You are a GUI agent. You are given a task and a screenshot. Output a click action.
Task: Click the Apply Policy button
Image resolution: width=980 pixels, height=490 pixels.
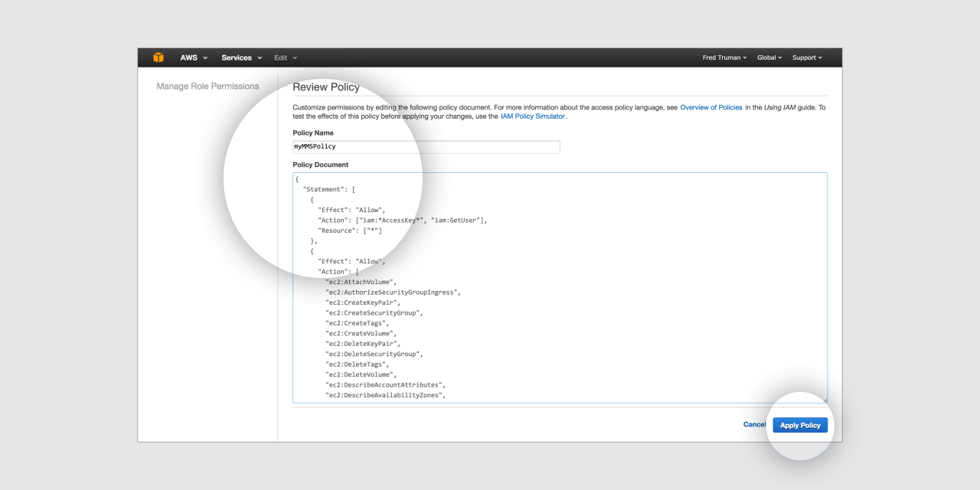(800, 426)
